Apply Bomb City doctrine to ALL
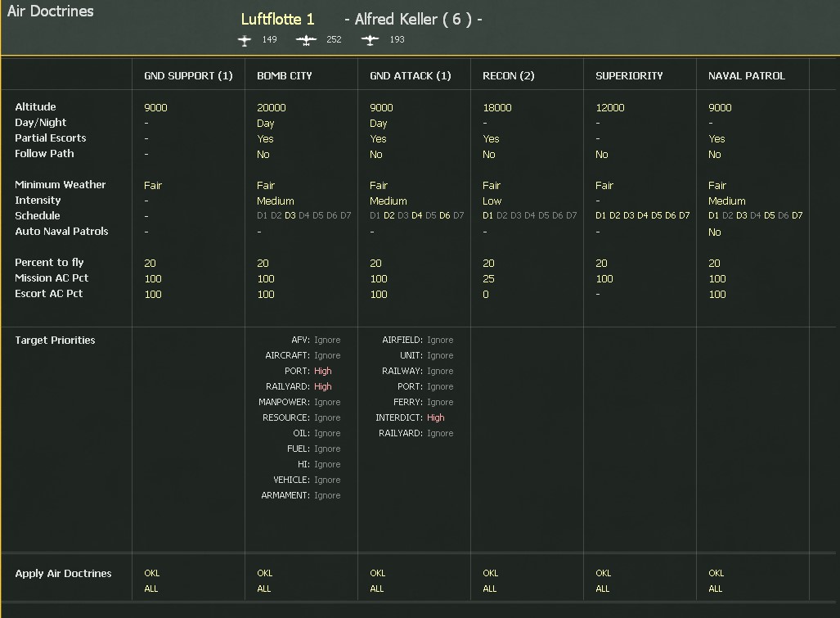840x618 pixels. [263, 589]
